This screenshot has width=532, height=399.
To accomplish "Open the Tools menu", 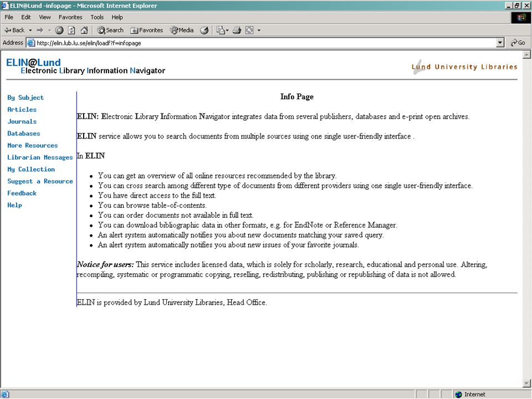I will tap(96, 17).
